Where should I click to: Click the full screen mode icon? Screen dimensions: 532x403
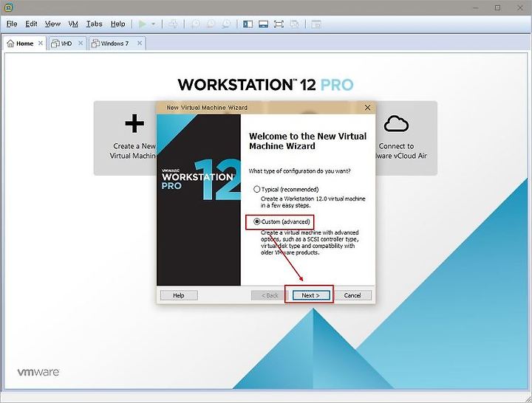279,24
